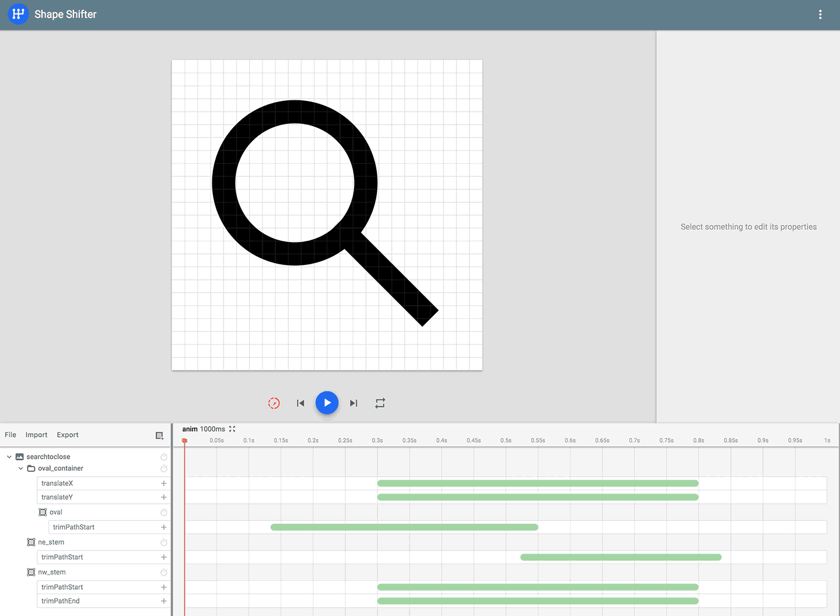
Task: Open animation stopwatch for oval layer
Action: tap(164, 512)
